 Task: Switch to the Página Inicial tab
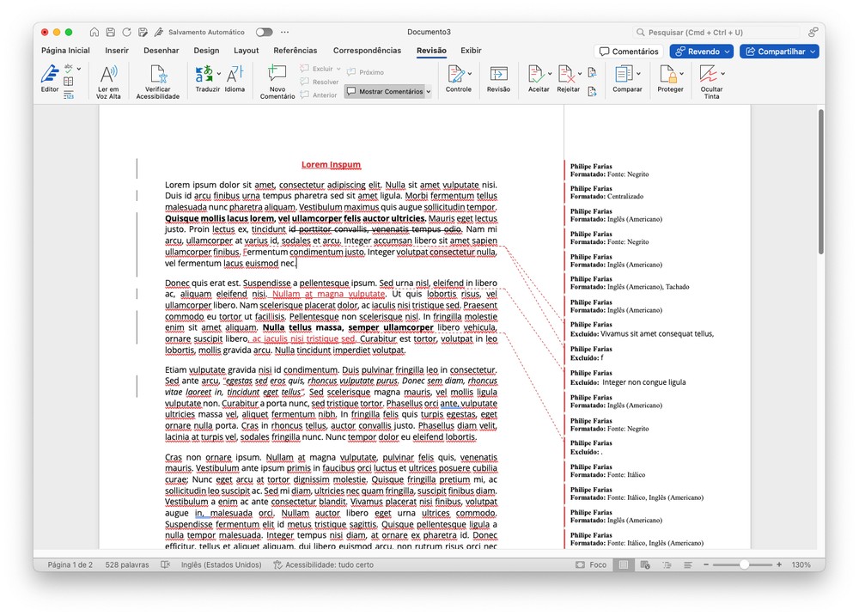[65, 51]
